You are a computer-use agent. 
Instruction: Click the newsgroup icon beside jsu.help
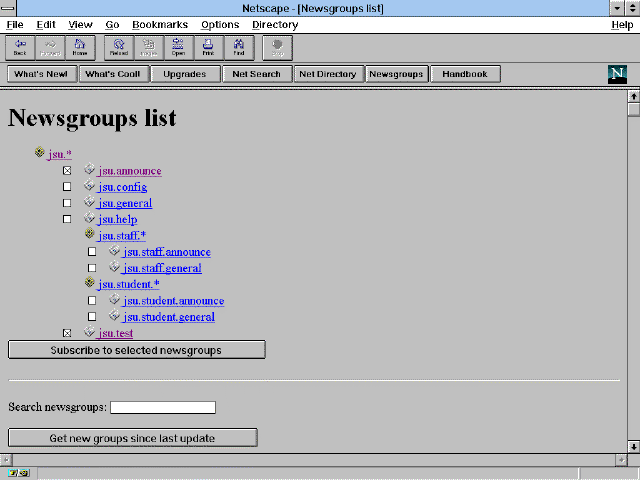click(x=89, y=218)
